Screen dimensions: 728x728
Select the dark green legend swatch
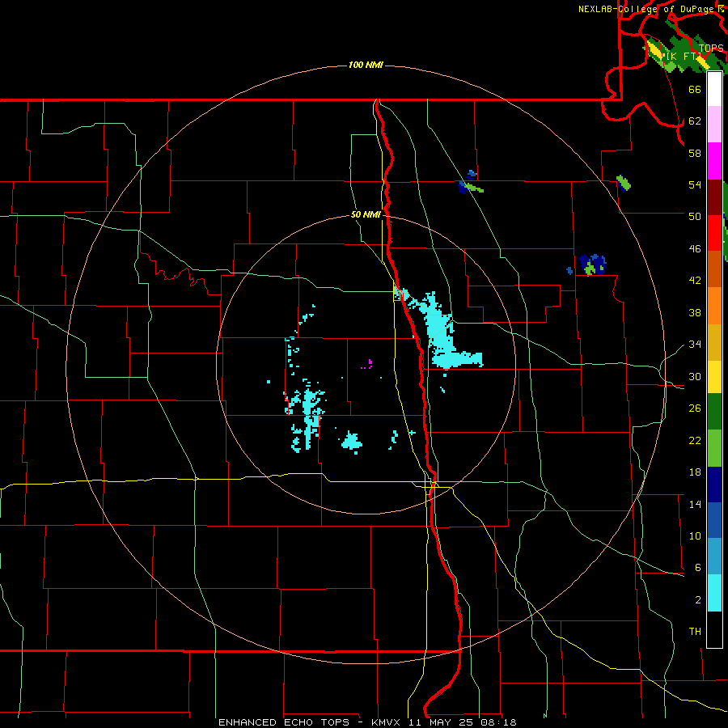[x=714, y=412]
